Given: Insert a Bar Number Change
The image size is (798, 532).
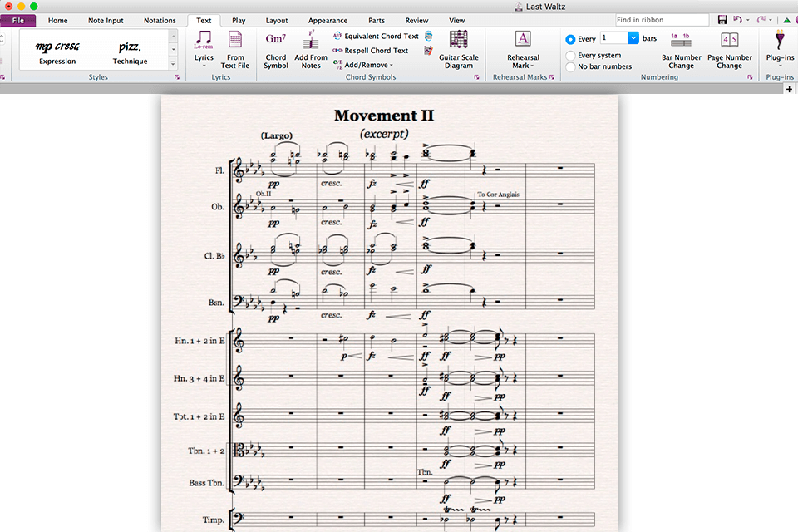Looking at the screenshot, I should point(681,50).
